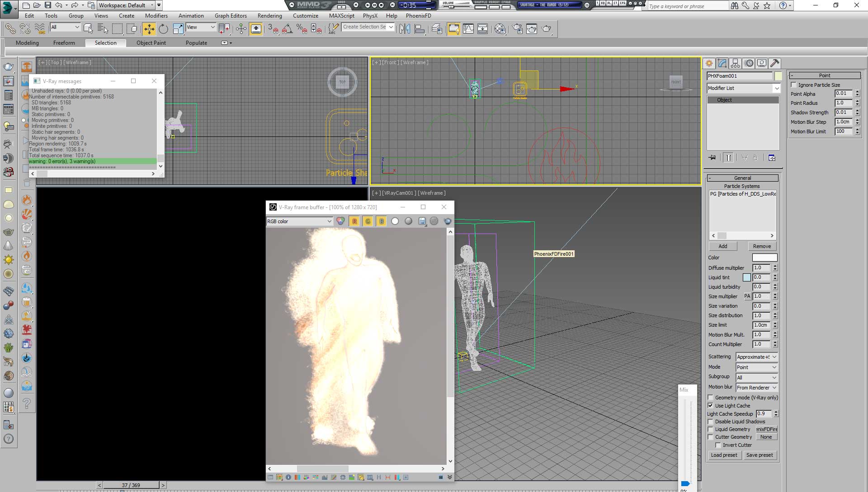The height and width of the screenshot is (492, 868).
Task: Click the white Color swatch
Action: [764, 258]
